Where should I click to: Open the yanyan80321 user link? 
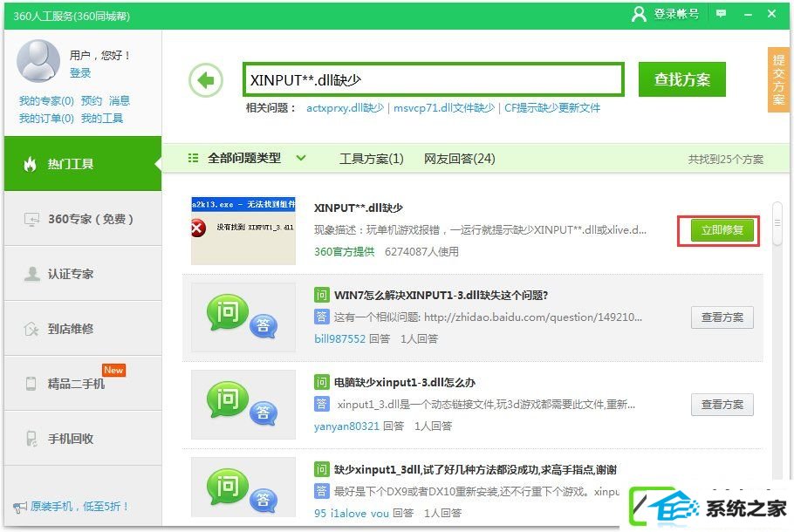pos(346,426)
